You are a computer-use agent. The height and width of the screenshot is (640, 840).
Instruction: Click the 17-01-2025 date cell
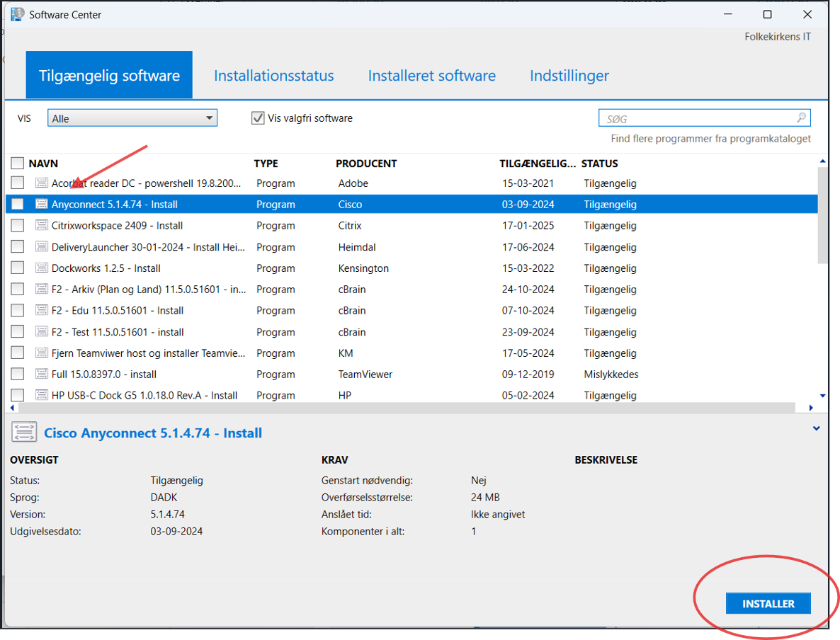point(528,225)
